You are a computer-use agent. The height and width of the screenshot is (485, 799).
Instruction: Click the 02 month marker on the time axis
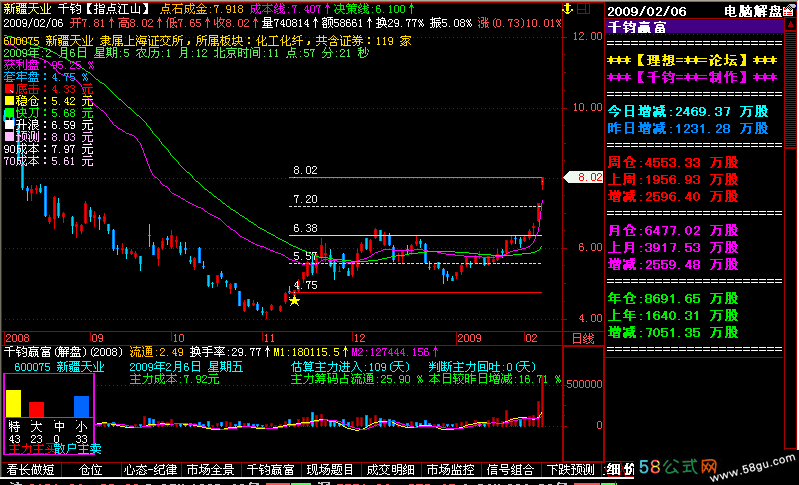pos(531,338)
